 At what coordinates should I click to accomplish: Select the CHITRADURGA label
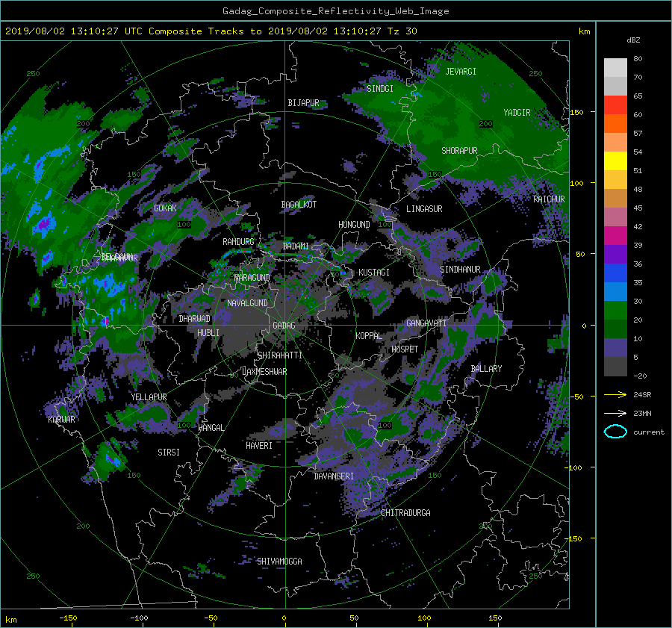coord(406,513)
